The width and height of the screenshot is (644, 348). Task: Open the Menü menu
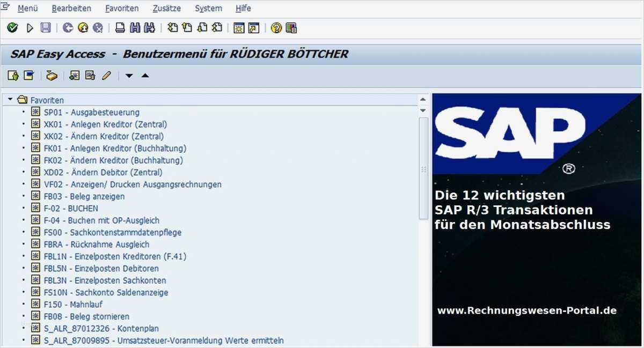28,8
